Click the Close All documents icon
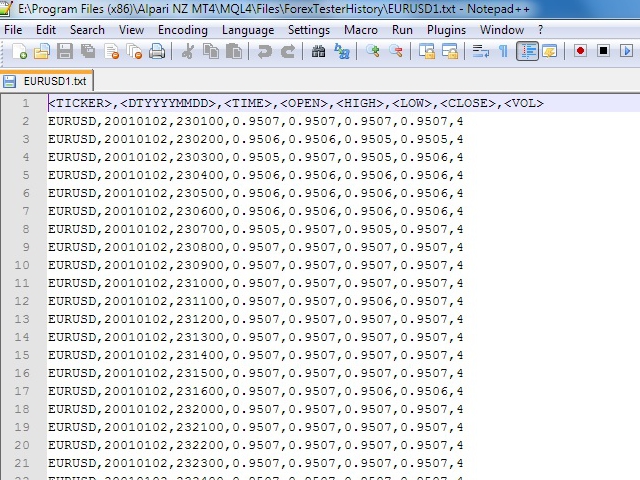Viewport: 640px width, 480px height. pos(134,51)
